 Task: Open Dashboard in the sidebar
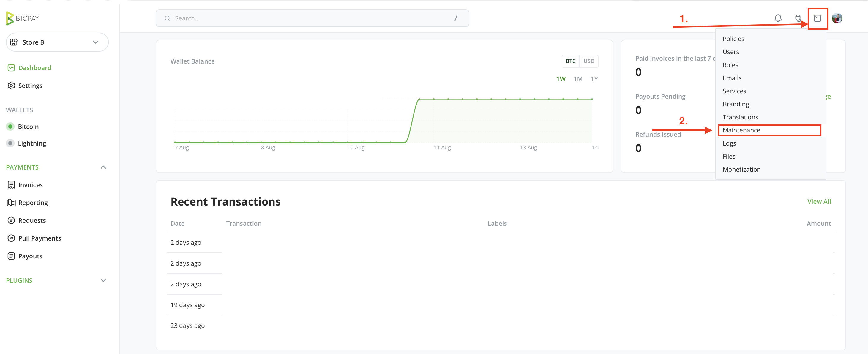pos(35,68)
